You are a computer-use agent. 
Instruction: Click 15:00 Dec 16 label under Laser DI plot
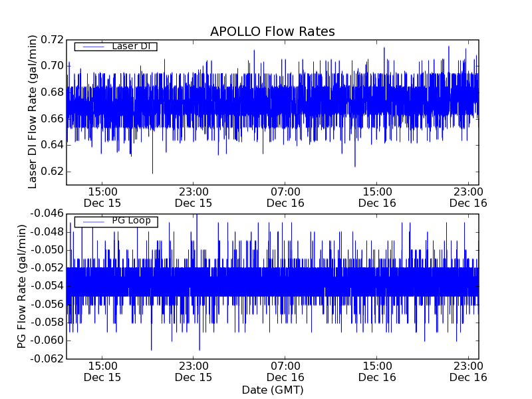pyautogui.click(x=377, y=198)
